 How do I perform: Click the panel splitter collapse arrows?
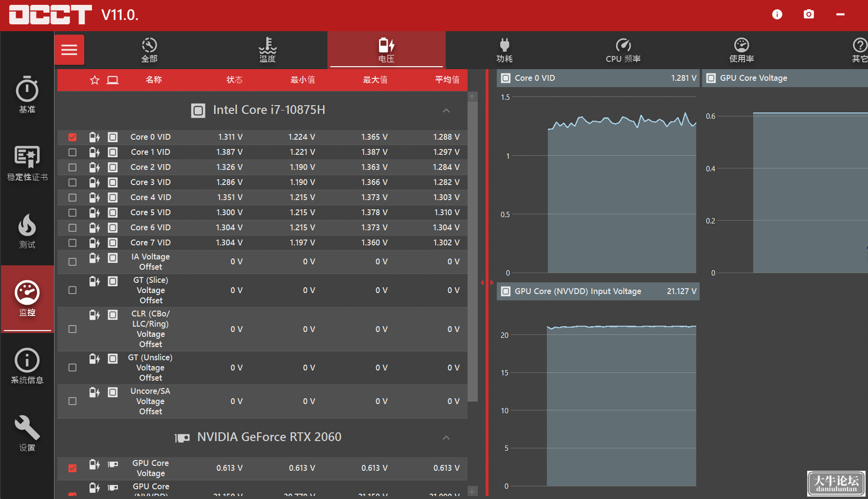pyautogui.click(x=487, y=282)
